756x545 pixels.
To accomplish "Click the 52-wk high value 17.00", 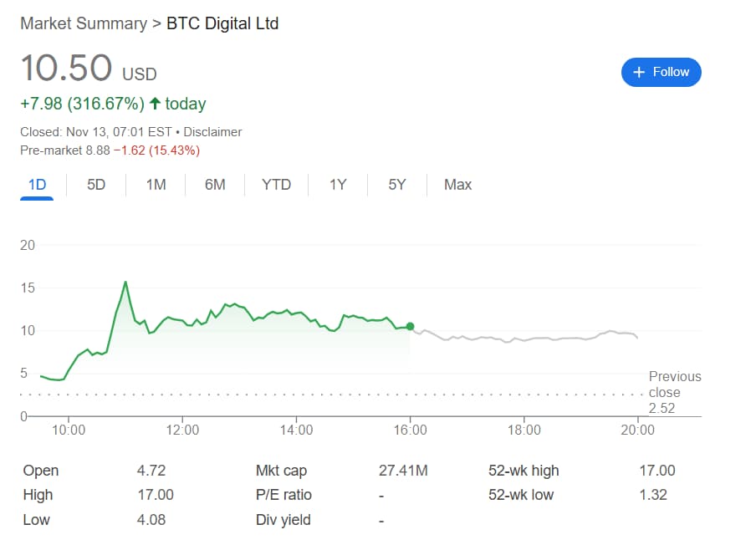I will pyautogui.click(x=657, y=471).
